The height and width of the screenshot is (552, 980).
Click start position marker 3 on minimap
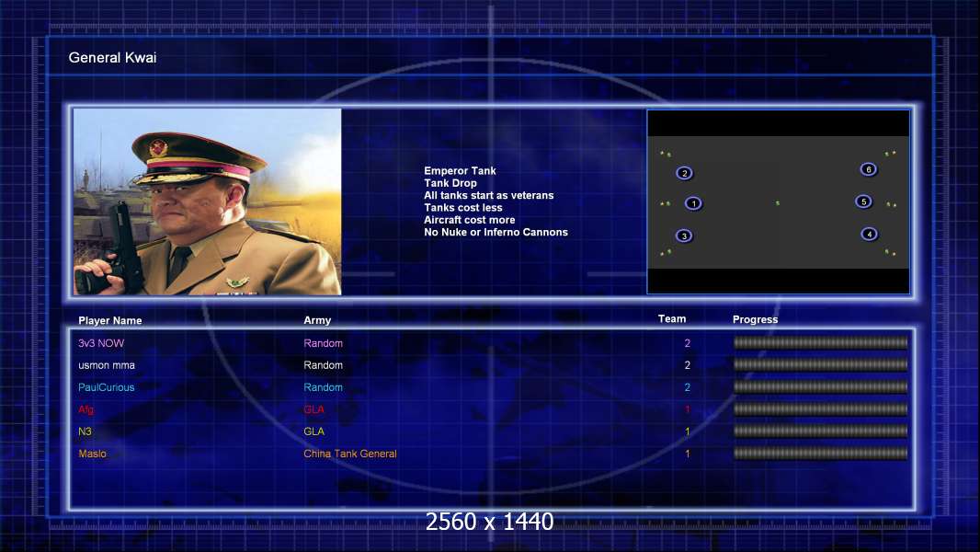point(684,236)
